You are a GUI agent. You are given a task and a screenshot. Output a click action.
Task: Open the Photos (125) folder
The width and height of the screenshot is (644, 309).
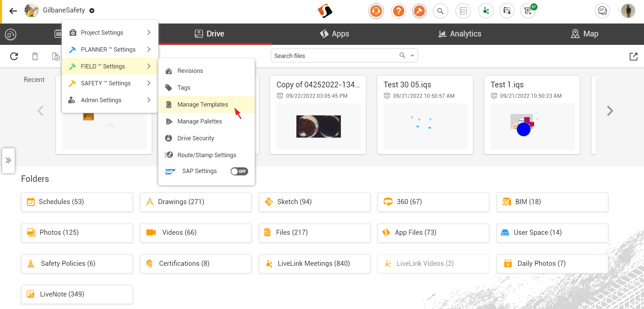[x=77, y=233]
